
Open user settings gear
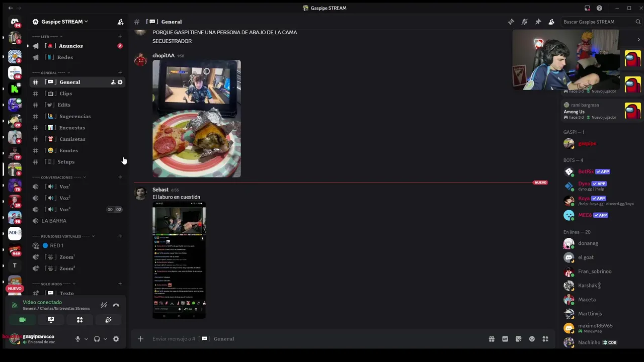tap(116, 339)
